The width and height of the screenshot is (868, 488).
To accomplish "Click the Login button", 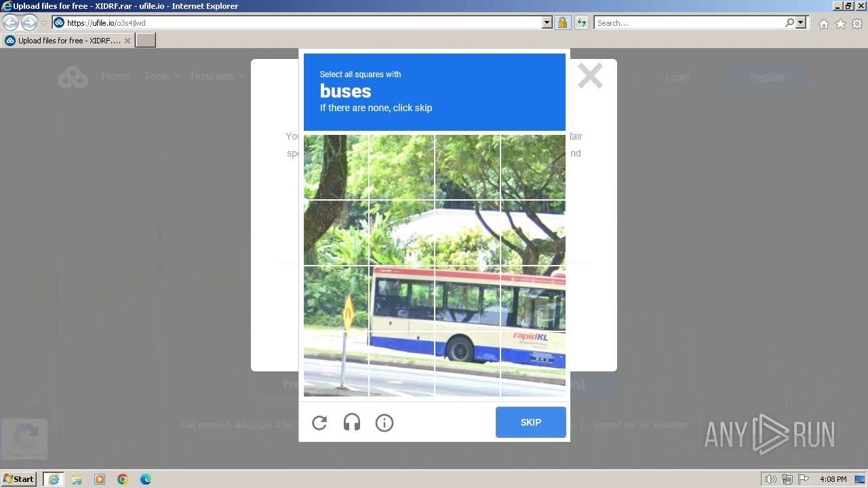I will pos(677,77).
